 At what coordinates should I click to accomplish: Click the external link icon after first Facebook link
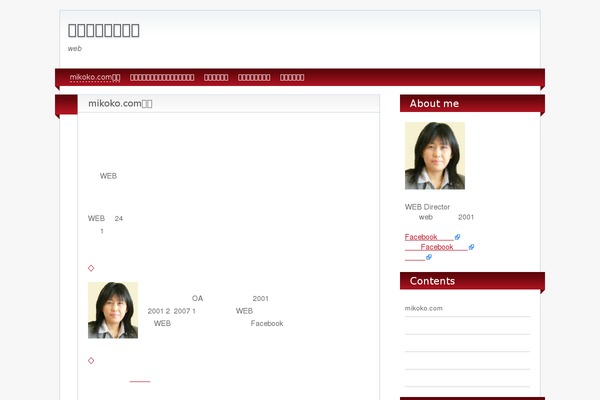[458, 237]
